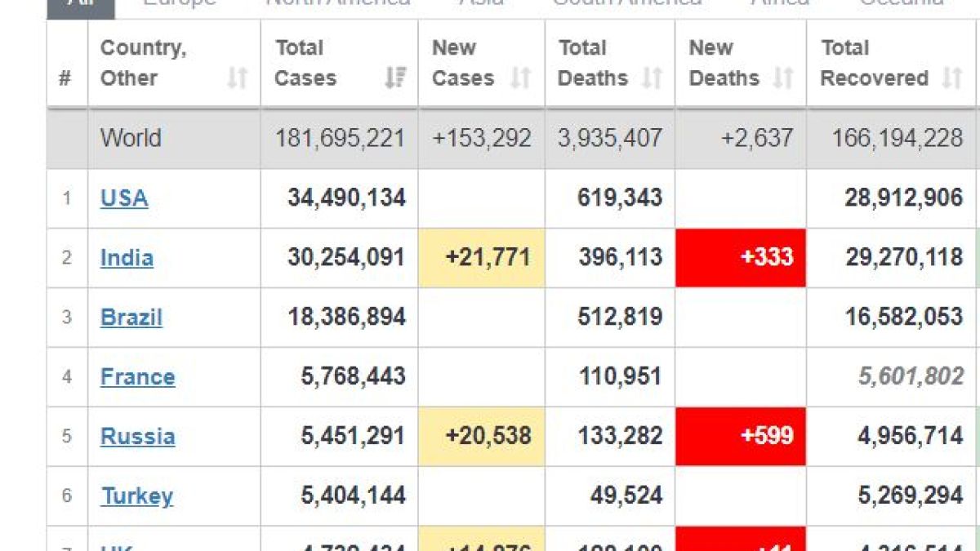This screenshot has height=551, width=980.
Task: Select the South America tab
Action: (x=627, y=4)
